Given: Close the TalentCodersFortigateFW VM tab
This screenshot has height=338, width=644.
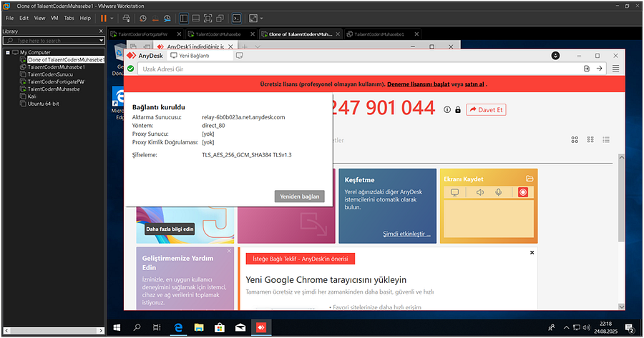Looking at the screenshot, I should click(x=179, y=34).
